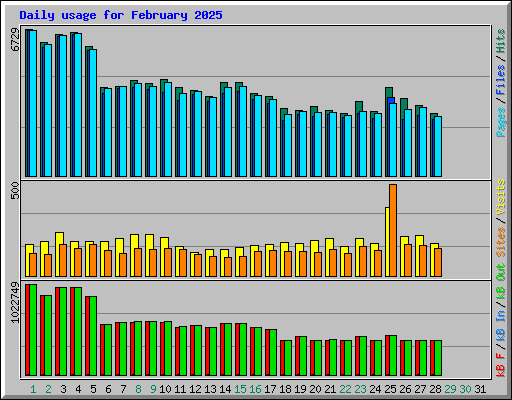Click day 8 on the x-axis
Image resolution: width=512 pixels, height=400 pixels.
[x=138, y=389]
